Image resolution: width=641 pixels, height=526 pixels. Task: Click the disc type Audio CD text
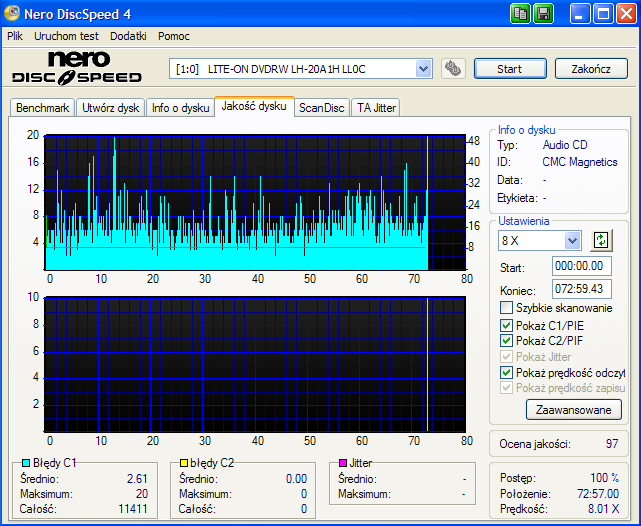565,145
